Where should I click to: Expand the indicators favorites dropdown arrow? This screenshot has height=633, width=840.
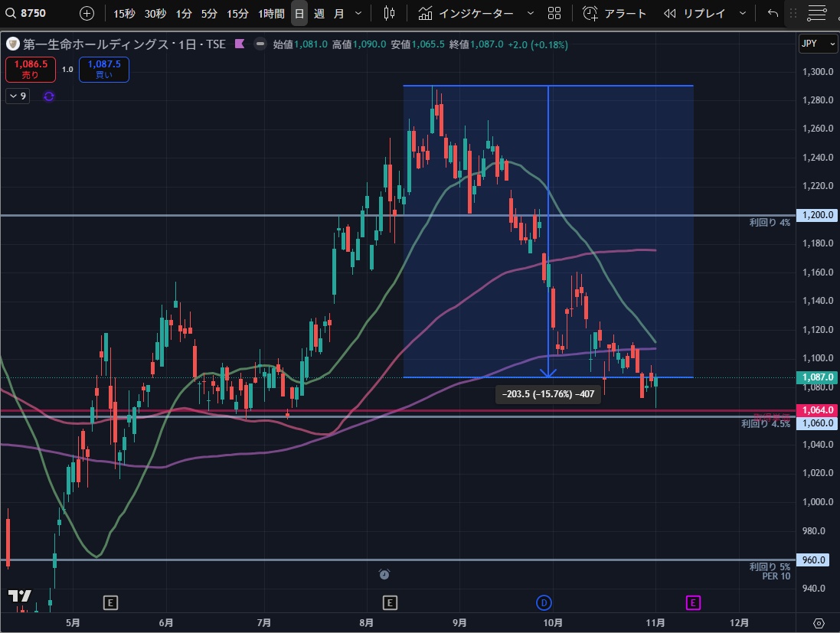click(531, 13)
